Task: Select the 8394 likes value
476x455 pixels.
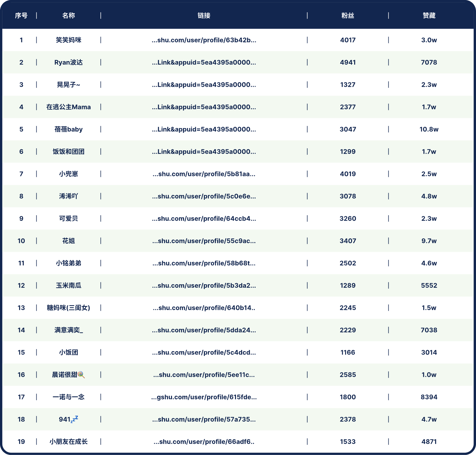Action: [x=429, y=397]
